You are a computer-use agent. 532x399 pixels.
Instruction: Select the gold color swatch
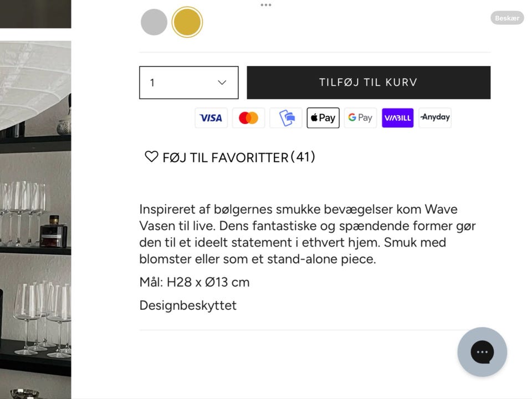pyautogui.click(x=187, y=22)
